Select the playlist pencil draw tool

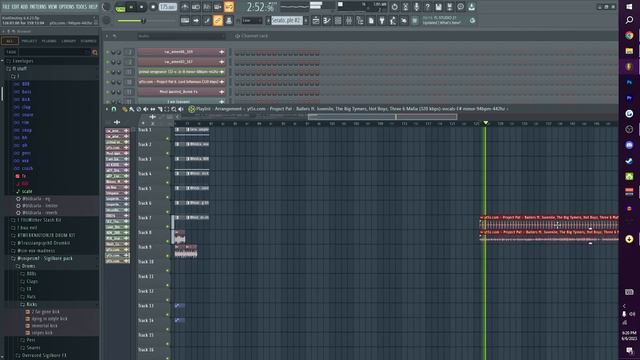click(124, 109)
